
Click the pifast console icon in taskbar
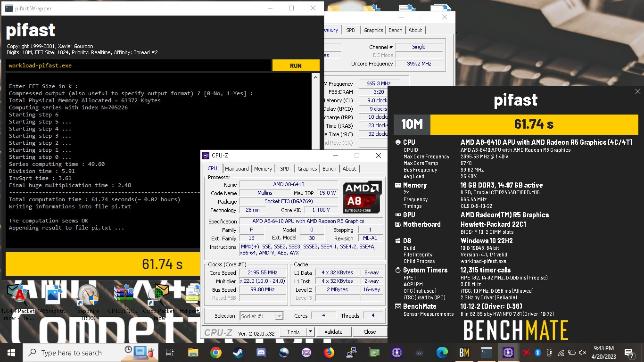coord(487,353)
